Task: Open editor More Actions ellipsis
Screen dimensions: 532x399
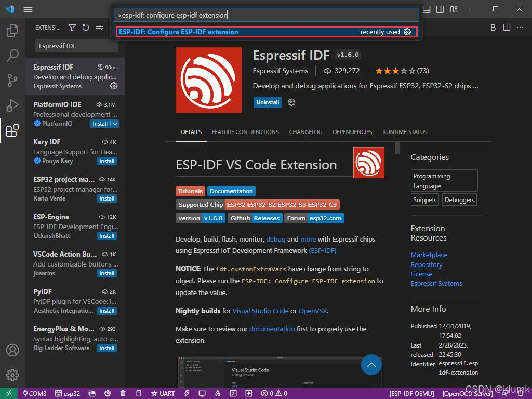Action: (x=520, y=28)
